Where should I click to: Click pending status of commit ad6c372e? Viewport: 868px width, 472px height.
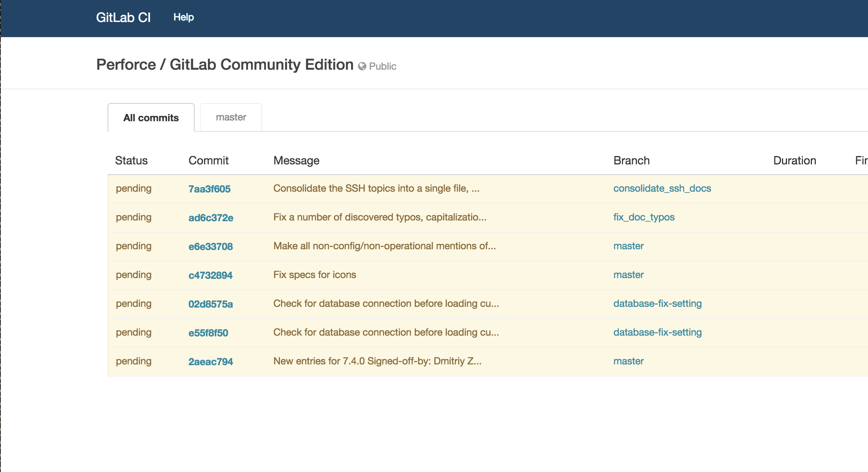coord(134,217)
